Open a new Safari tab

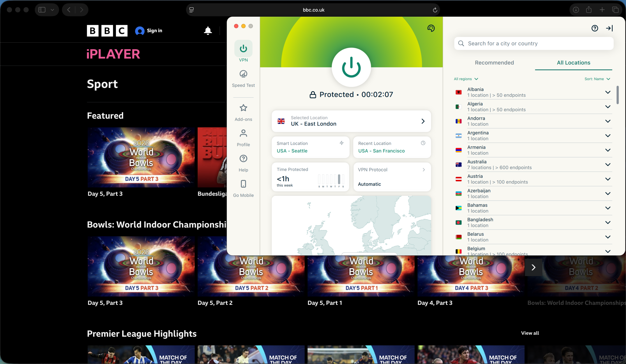pos(602,10)
